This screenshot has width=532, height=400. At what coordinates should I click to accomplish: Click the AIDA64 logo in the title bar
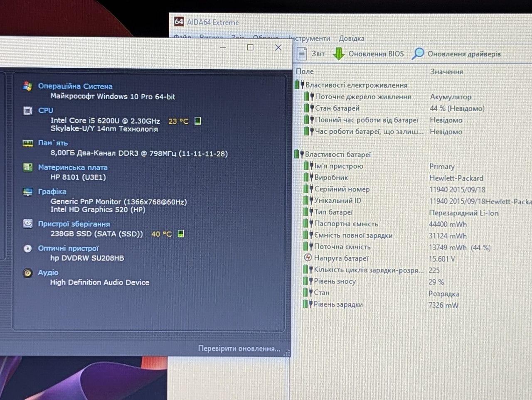[x=179, y=22]
